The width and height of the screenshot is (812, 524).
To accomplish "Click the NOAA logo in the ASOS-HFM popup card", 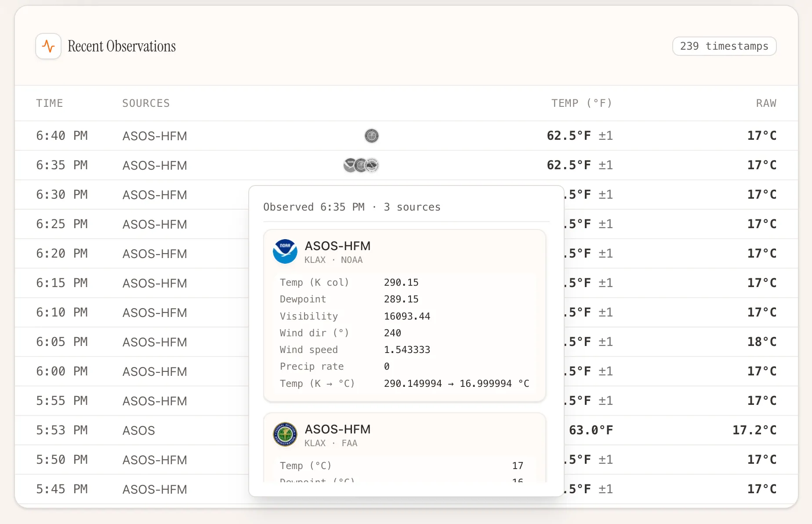I will pyautogui.click(x=285, y=251).
